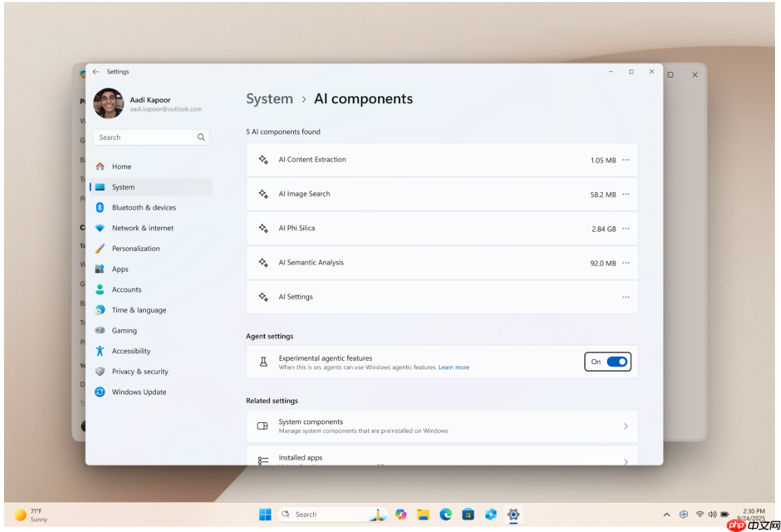Launch Copilot from the taskbar
Viewport: 781px width, 532px height.
[x=401, y=514]
